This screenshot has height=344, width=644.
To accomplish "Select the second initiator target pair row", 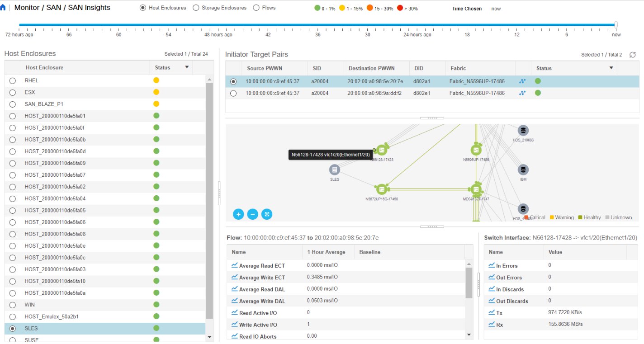I will tap(233, 93).
